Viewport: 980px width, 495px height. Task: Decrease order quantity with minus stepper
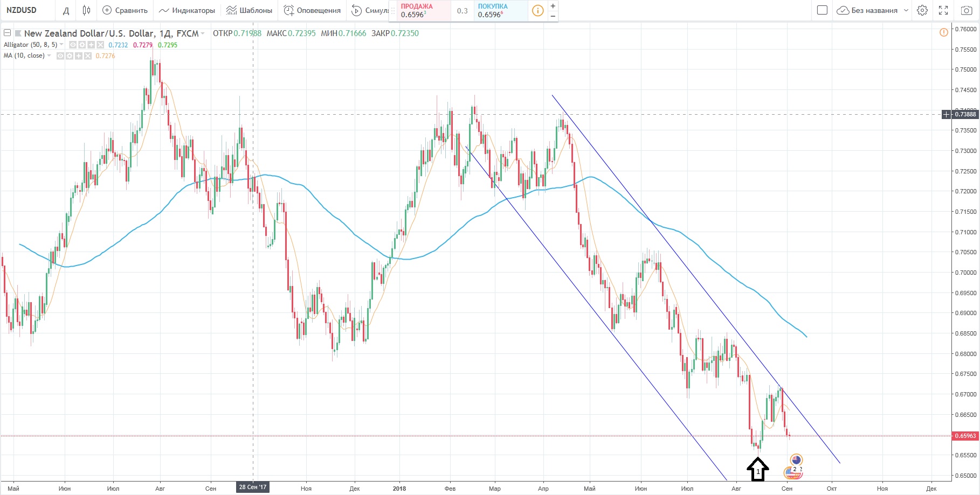click(x=553, y=16)
